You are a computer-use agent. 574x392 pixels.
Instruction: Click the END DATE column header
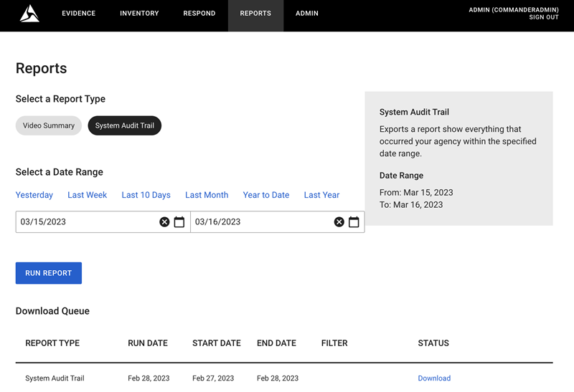click(x=277, y=343)
